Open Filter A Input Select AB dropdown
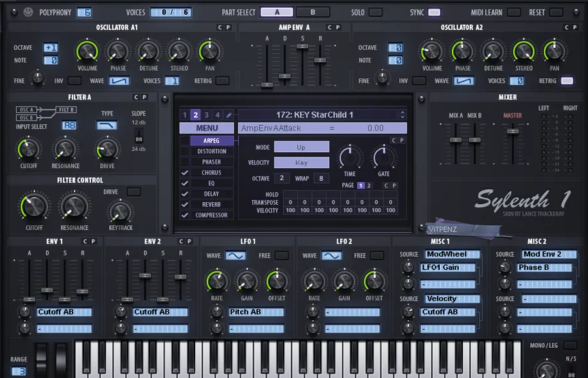 (x=69, y=125)
